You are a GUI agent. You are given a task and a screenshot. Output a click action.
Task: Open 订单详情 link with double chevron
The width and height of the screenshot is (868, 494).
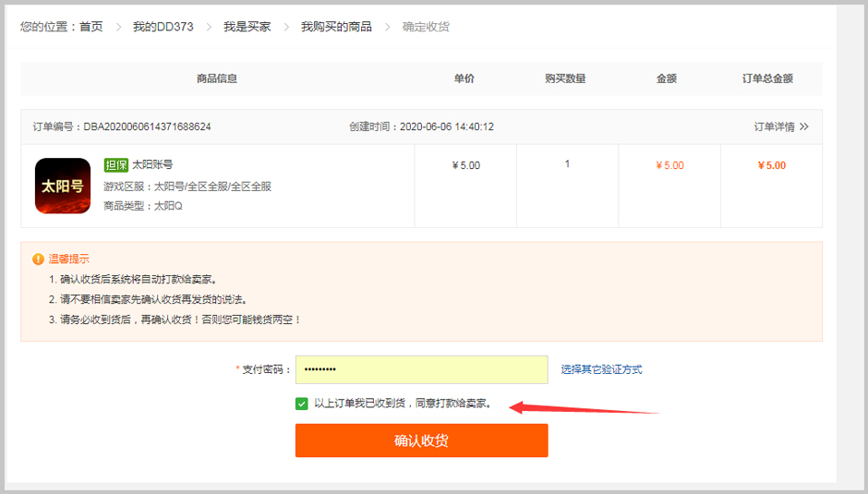[781, 127]
